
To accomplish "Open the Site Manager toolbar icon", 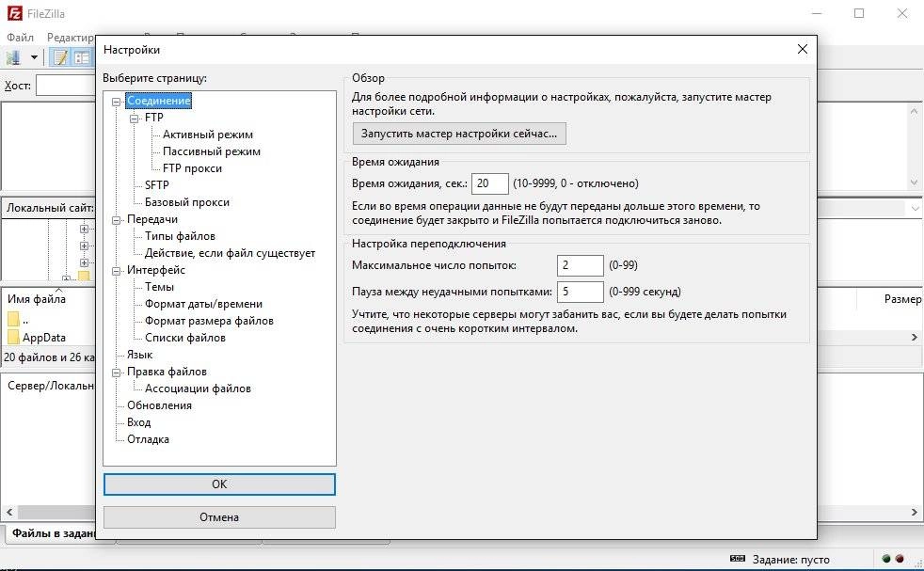I will (14, 57).
